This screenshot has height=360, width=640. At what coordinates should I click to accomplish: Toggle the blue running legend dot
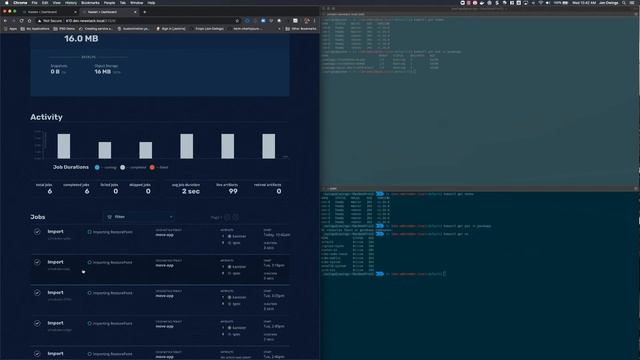[x=97, y=167]
